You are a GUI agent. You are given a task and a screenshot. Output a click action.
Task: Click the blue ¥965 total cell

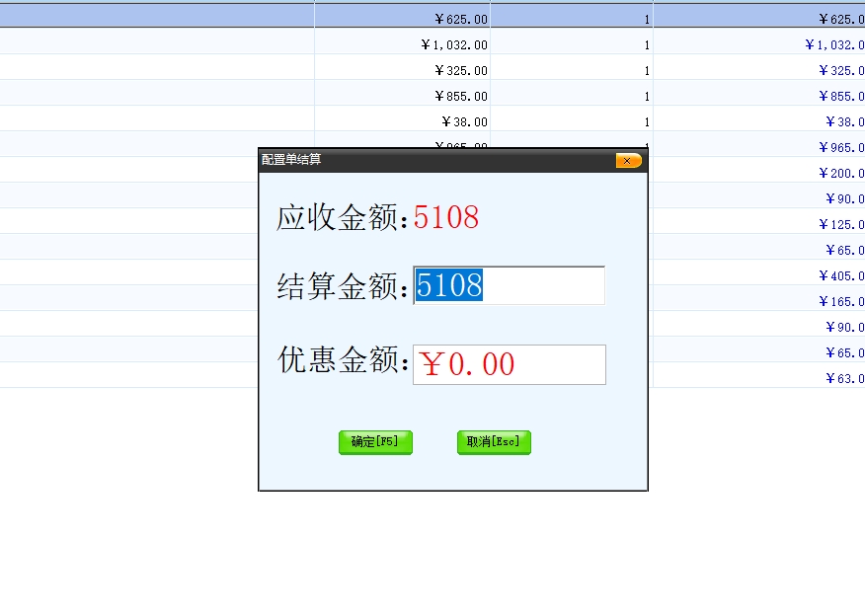(841, 147)
